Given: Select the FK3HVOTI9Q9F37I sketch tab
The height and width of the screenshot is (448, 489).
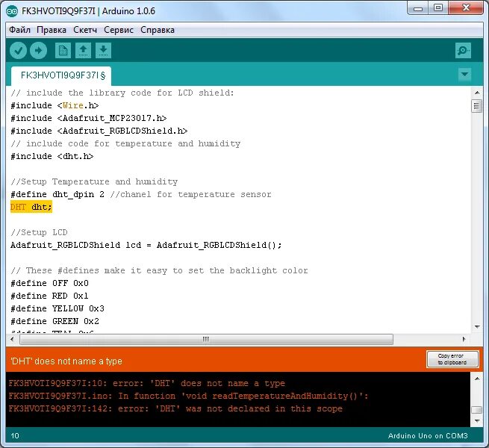Looking at the screenshot, I should 61,75.
